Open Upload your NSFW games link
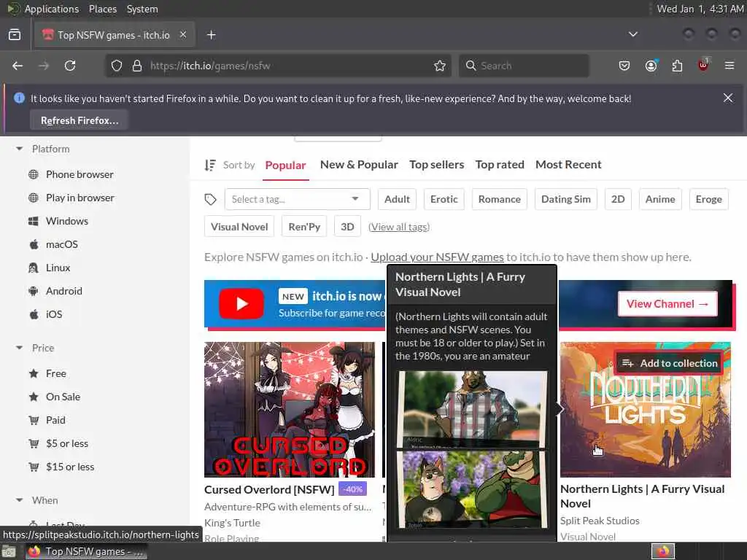 coord(437,257)
